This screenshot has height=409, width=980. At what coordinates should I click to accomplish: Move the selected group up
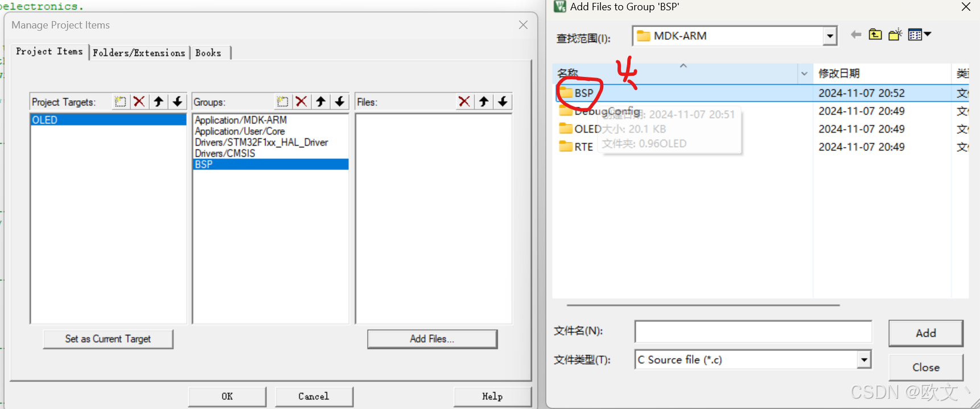[321, 101]
